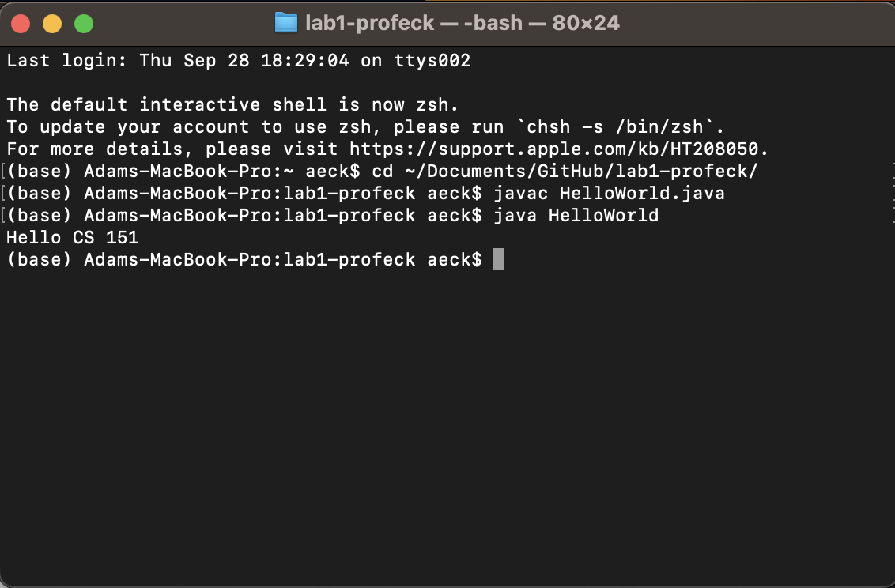Image resolution: width=895 pixels, height=588 pixels.
Task: Minimize the Terminal window with yellow button
Action: pos(52,24)
